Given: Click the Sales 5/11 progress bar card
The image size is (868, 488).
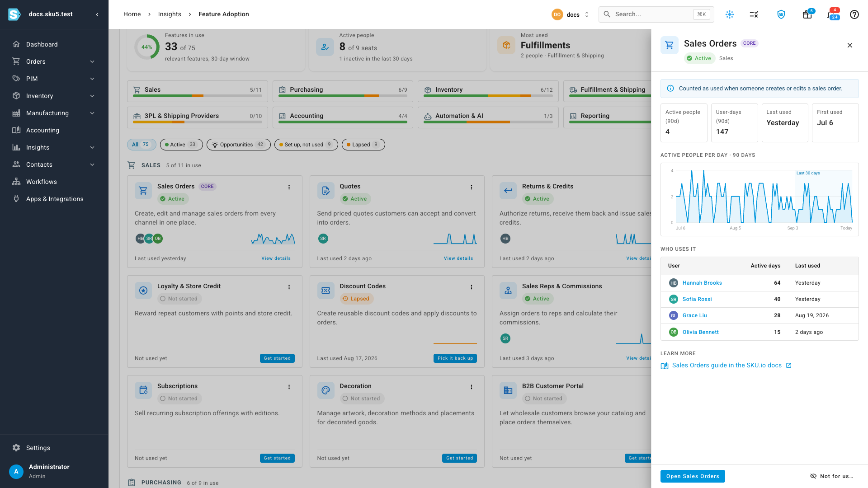Looking at the screenshot, I should tap(198, 91).
